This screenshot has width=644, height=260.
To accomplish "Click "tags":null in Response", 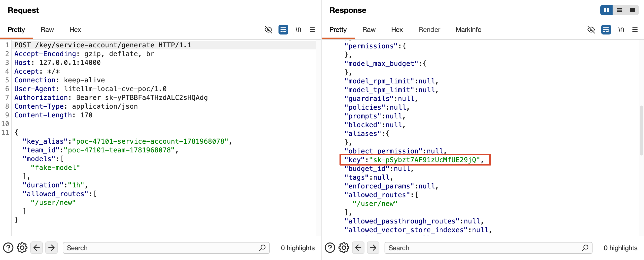I will [369, 178].
